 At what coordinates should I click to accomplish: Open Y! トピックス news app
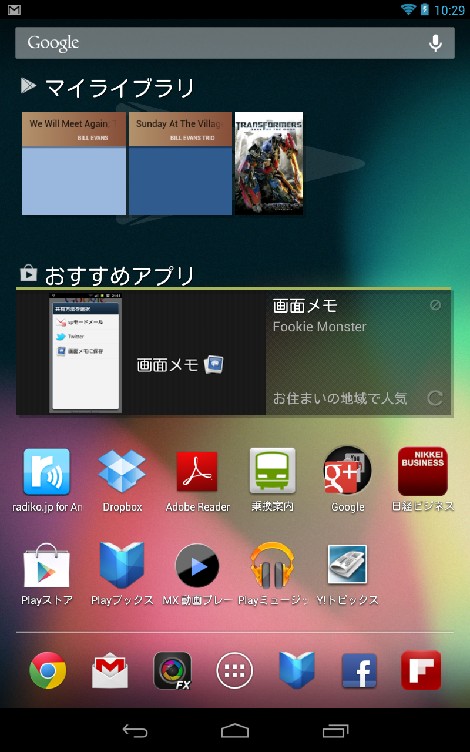pos(348,564)
